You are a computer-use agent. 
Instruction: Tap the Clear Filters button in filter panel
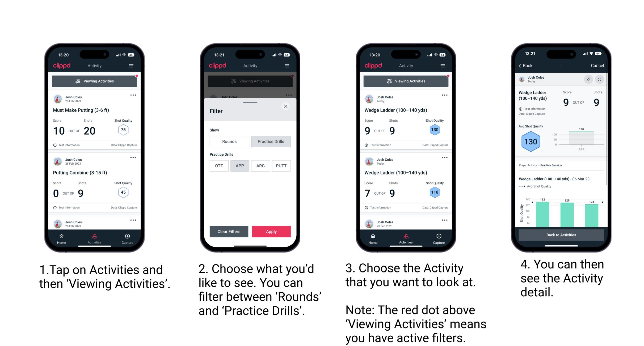[229, 231]
